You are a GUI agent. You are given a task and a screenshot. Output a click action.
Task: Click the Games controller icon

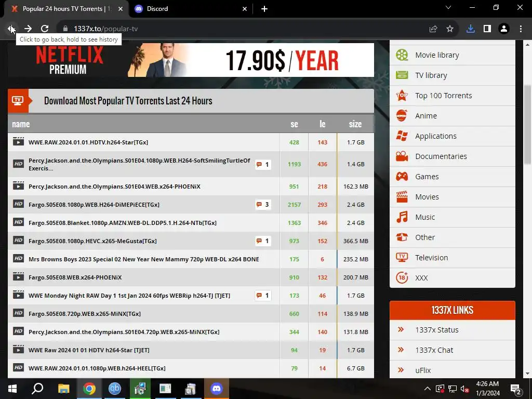402,177
